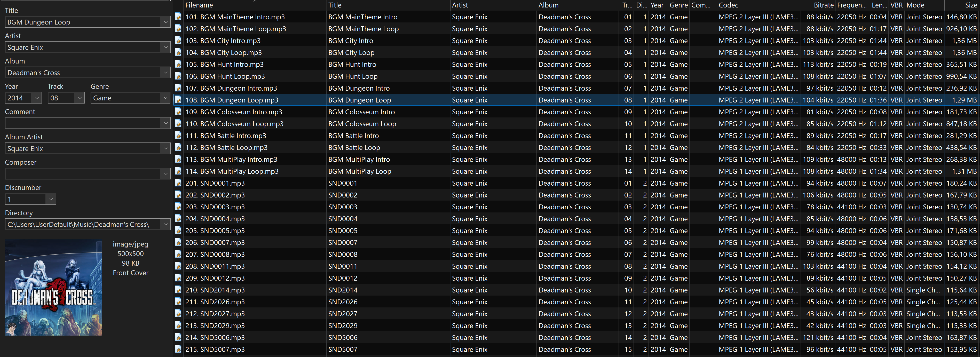The width and height of the screenshot is (980, 357).
Task: Click the Deadman's Cross cover art thumbnail
Action: pos(53,287)
